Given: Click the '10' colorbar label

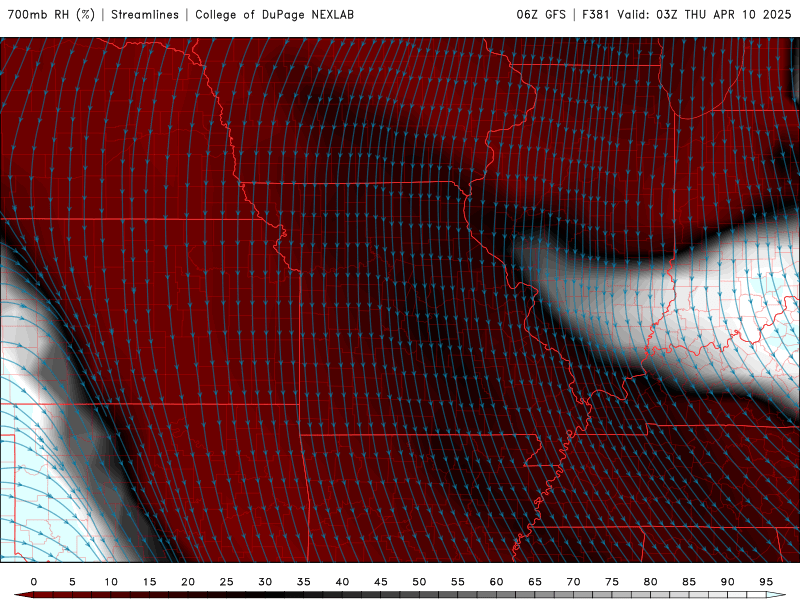Looking at the screenshot, I should pyautogui.click(x=111, y=582).
